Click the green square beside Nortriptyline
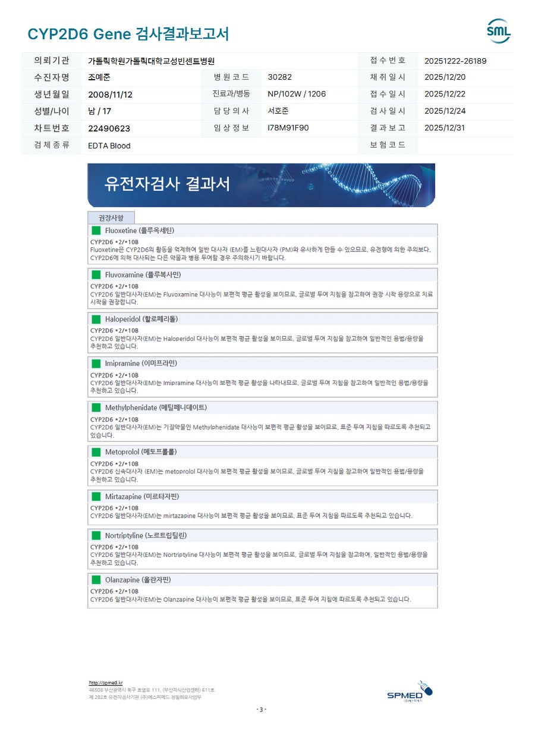The height and width of the screenshot is (756, 535). click(96, 535)
